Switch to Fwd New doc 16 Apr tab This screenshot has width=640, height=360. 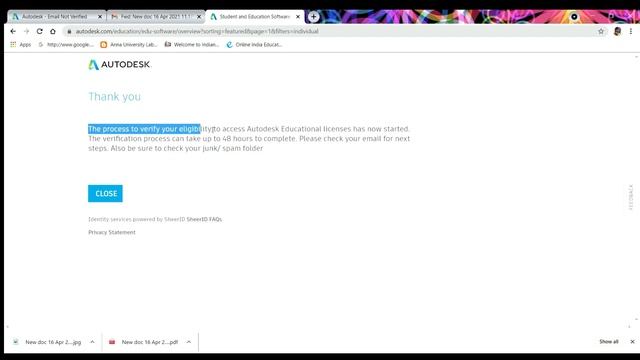point(155,17)
